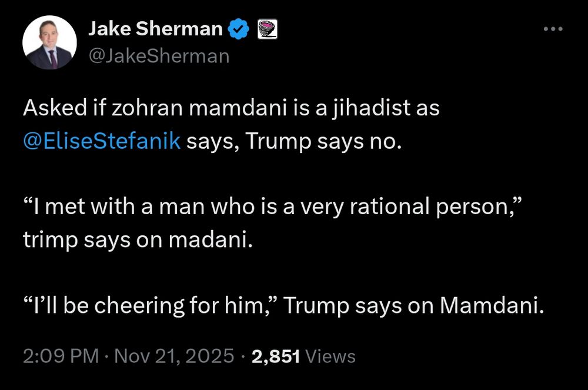Click the line starting "Asked if zohran"

coord(231,109)
